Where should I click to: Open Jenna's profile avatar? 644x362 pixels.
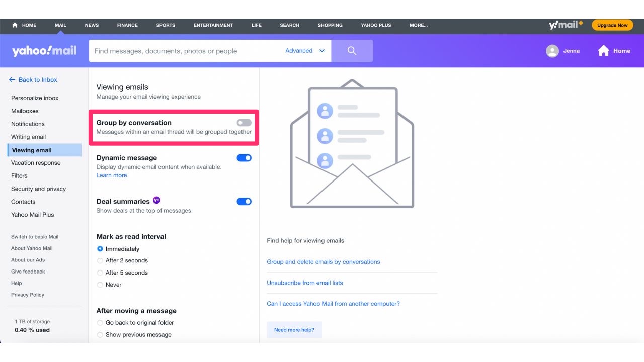coord(552,51)
